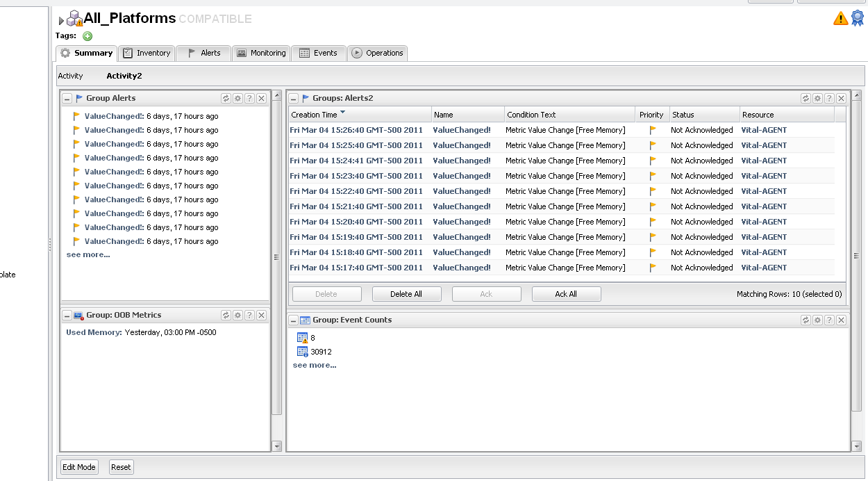Collapse the Group: Event Counts portlet

294,320
